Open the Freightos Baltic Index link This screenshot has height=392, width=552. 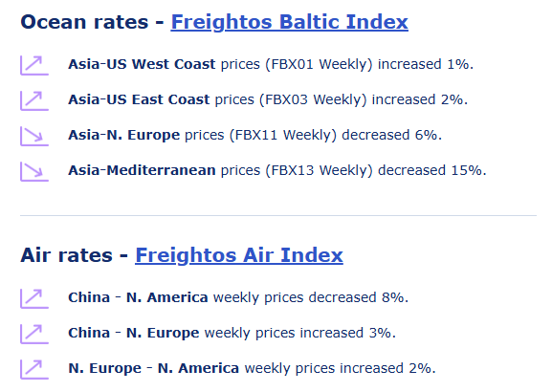(x=289, y=22)
